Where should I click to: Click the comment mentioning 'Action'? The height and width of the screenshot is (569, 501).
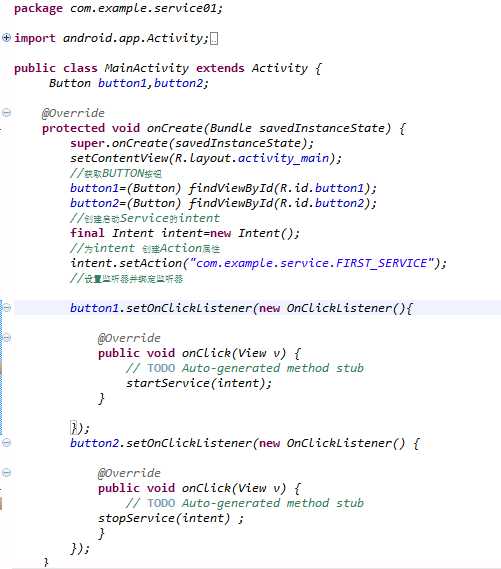pos(145,249)
